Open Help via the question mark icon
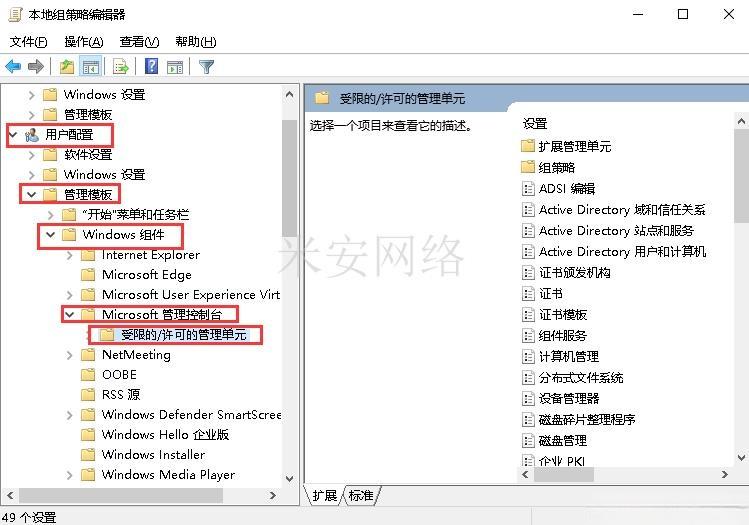The image size is (749, 525). click(x=151, y=66)
